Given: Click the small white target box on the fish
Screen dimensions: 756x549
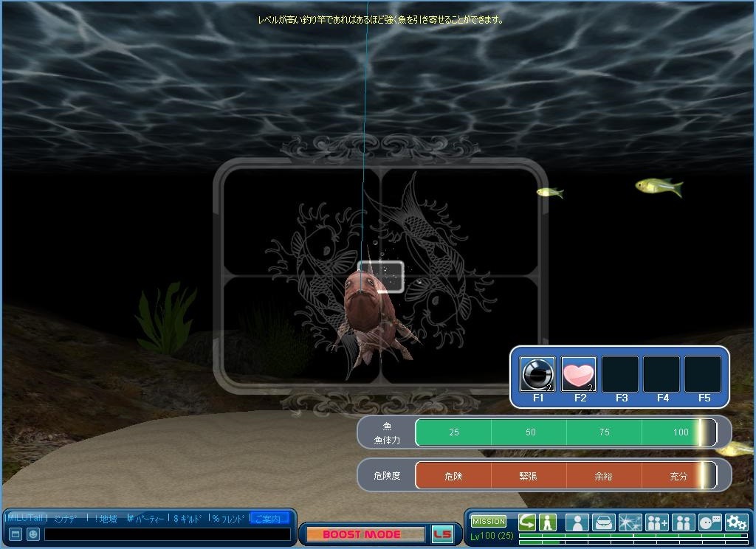Looking at the screenshot, I should pos(381,276).
